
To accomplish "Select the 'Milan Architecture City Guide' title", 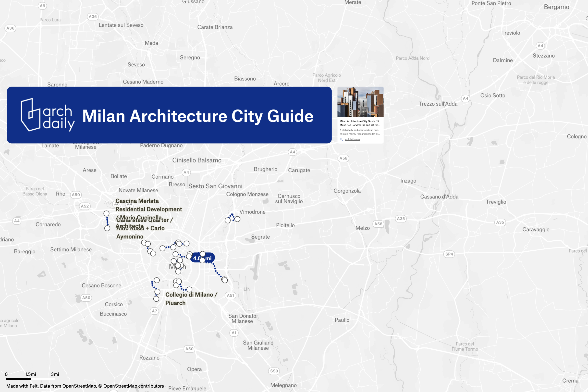I will (x=198, y=116).
